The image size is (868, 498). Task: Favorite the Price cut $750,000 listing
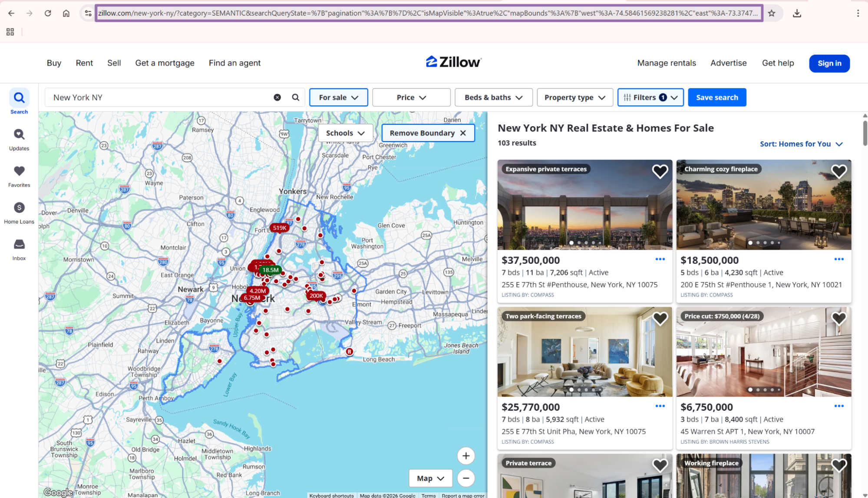pos(839,318)
